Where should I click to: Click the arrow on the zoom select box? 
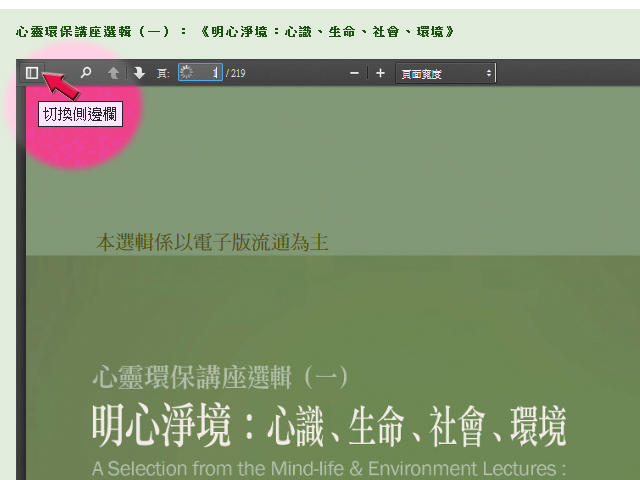pos(489,73)
